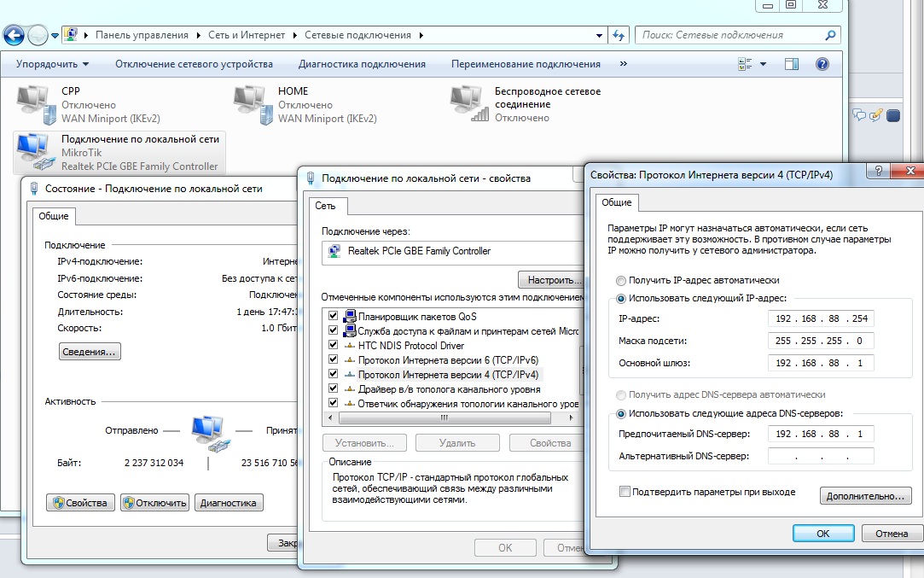
Task: Click the Планировщик пакетов QoS component icon
Action: tap(350, 316)
